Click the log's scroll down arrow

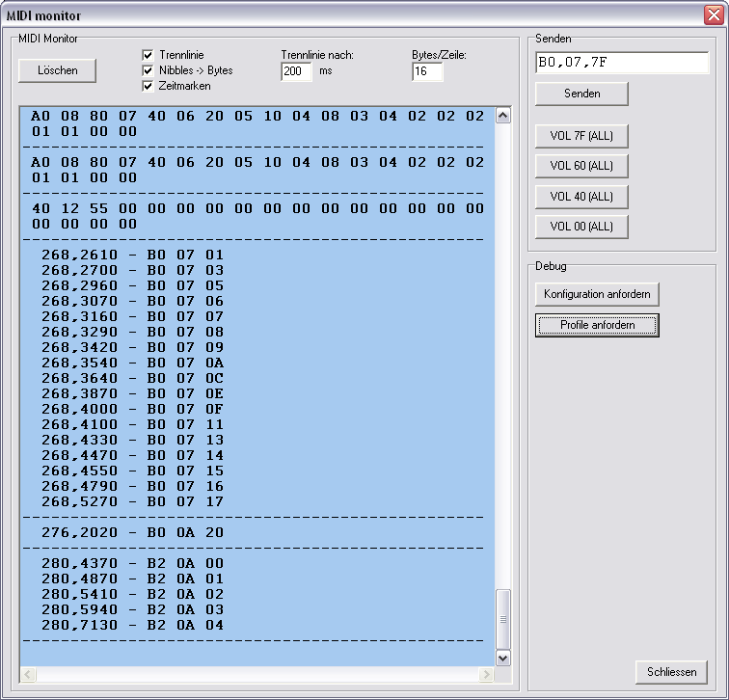[502, 657]
